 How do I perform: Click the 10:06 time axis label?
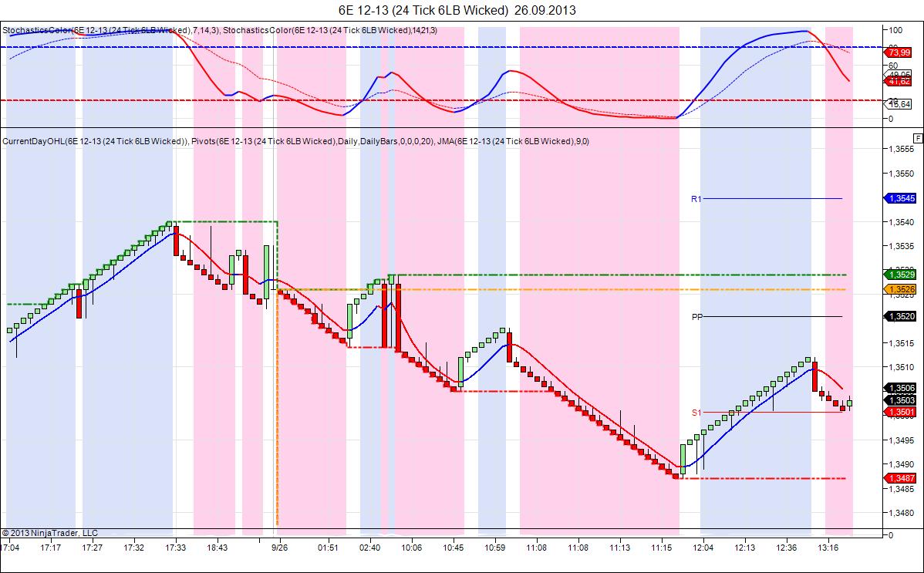(x=411, y=548)
